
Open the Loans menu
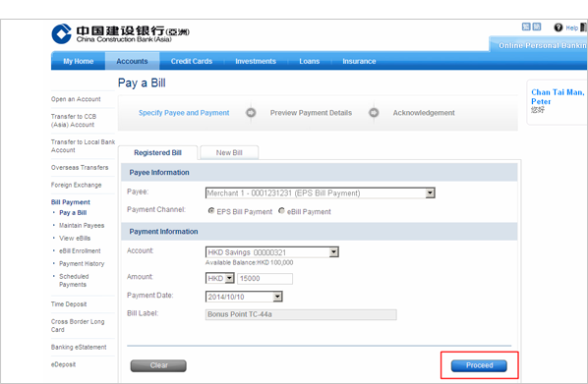310,61
